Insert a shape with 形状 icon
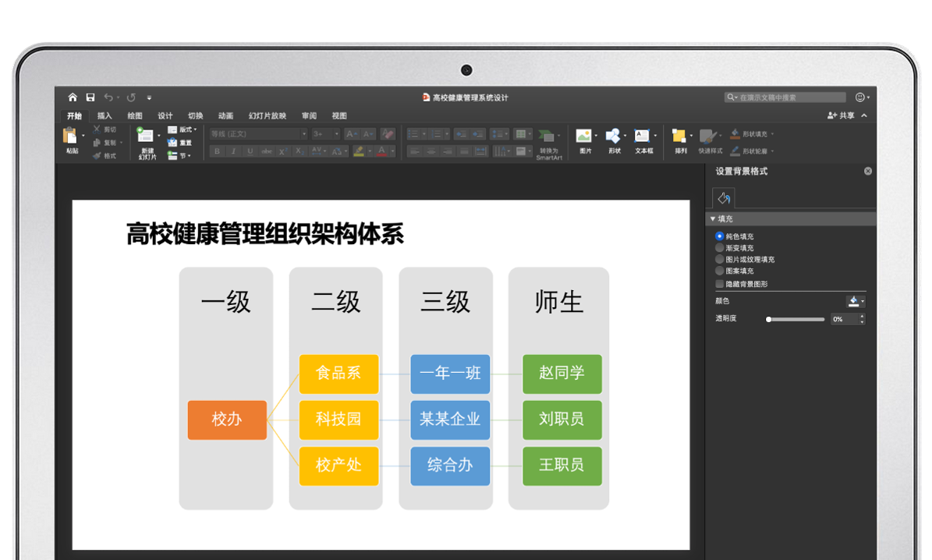 click(x=613, y=136)
